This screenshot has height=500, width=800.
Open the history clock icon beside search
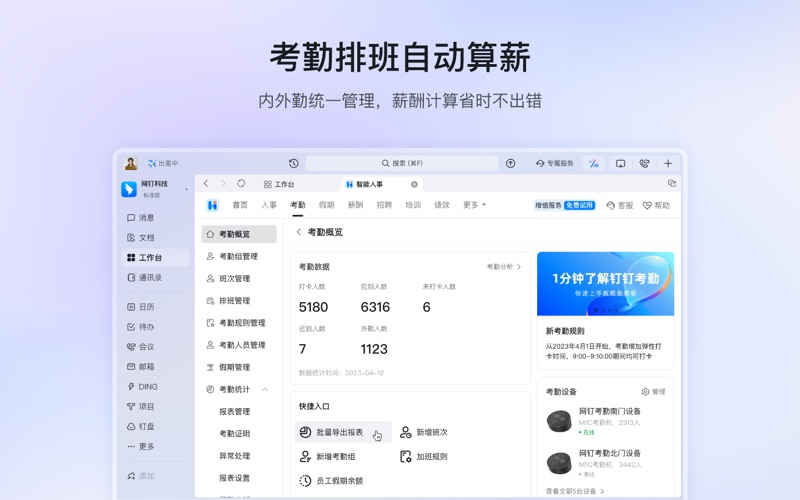click(293, 163)
